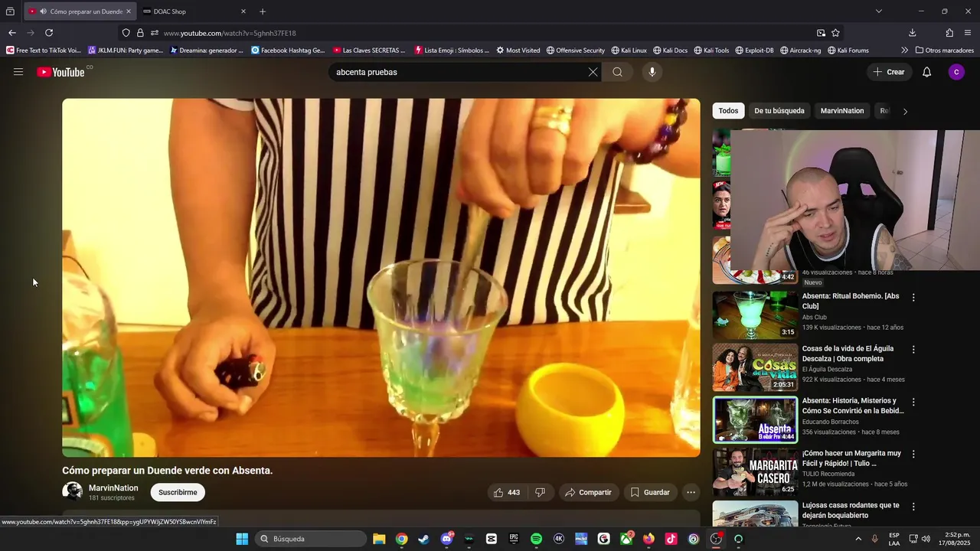This screenshot has height=551, width=980.
Task: Share the video with Compartir
Action: (x=588, y=492)
